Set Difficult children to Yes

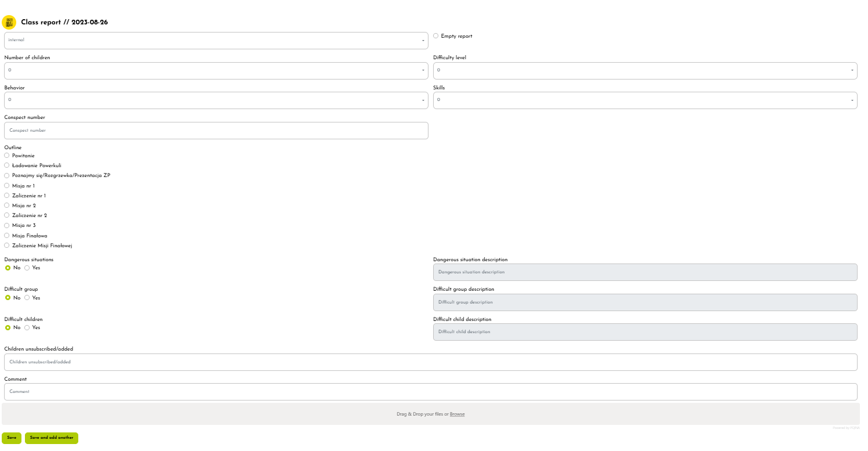click(27, 328)
